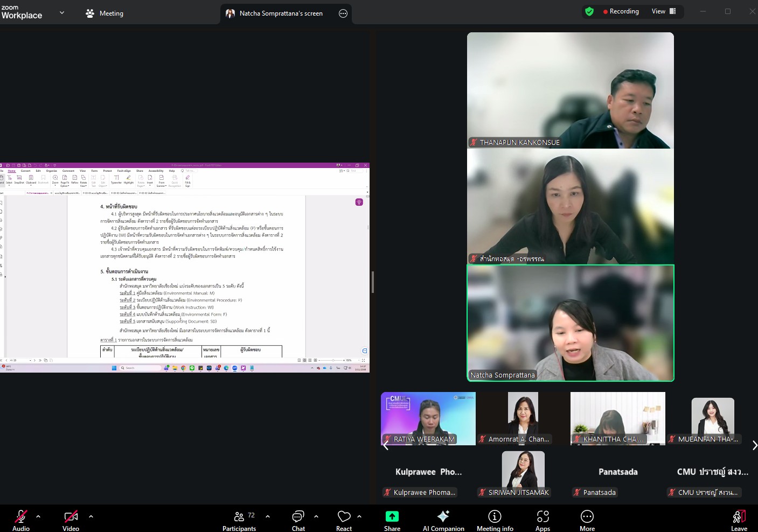The image size is (758, 532).
Task: Click the green security shield icon
Action: [x=589, y=11]
